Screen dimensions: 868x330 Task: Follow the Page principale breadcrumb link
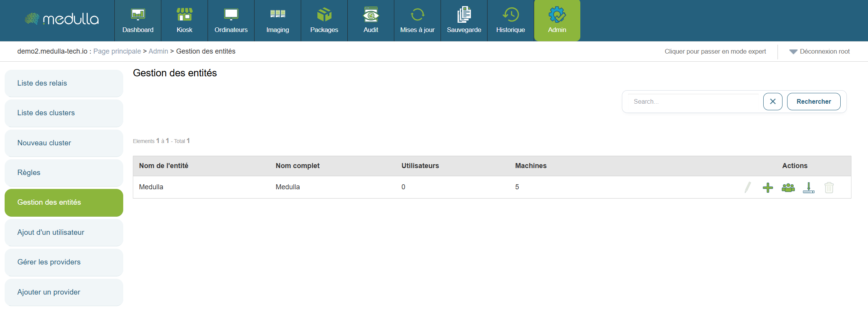pos(117,51)
